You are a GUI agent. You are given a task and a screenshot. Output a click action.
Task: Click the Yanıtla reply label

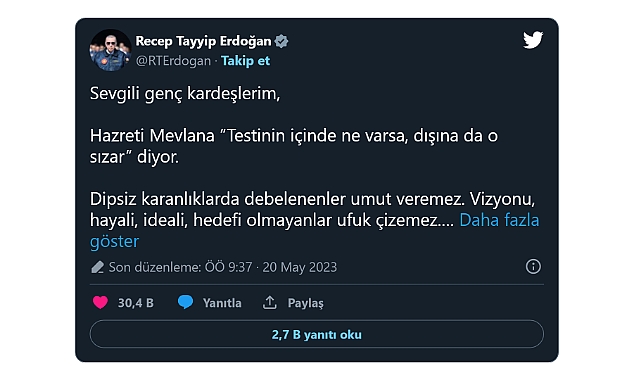[222, 303]
